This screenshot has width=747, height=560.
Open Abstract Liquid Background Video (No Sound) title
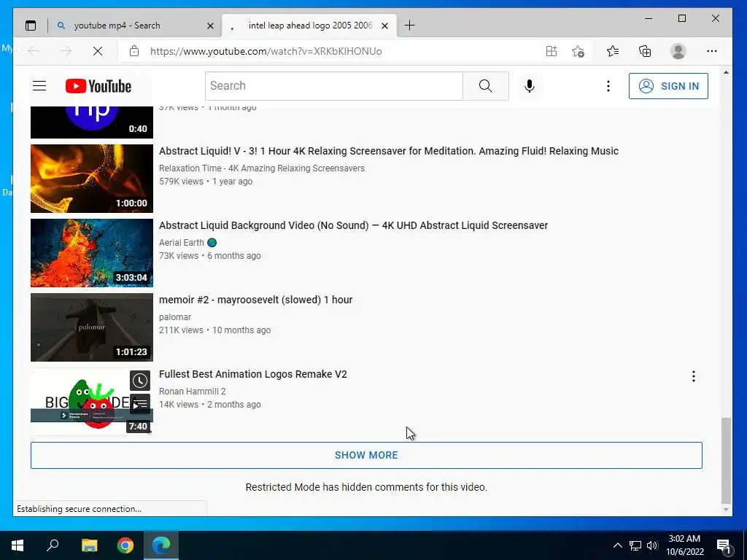[x=354, y=225]
